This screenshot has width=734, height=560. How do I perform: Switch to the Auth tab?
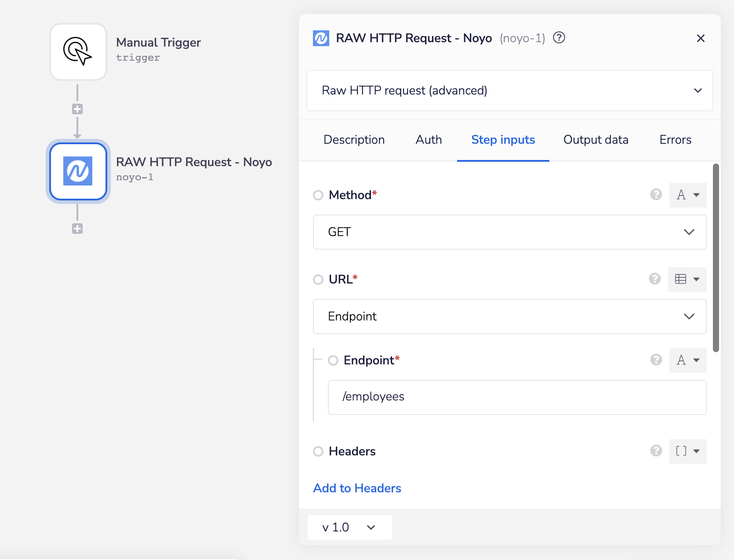428,140
